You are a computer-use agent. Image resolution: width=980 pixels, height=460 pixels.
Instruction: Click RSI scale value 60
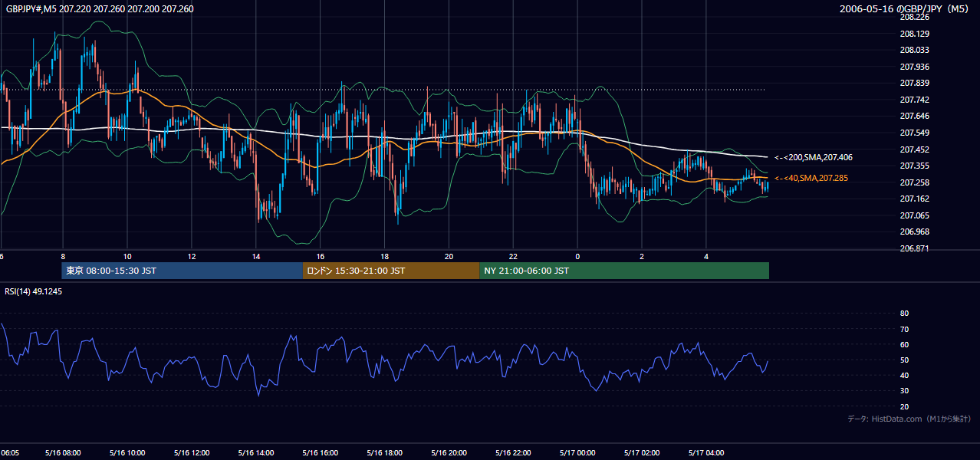[x=904, y=344]
